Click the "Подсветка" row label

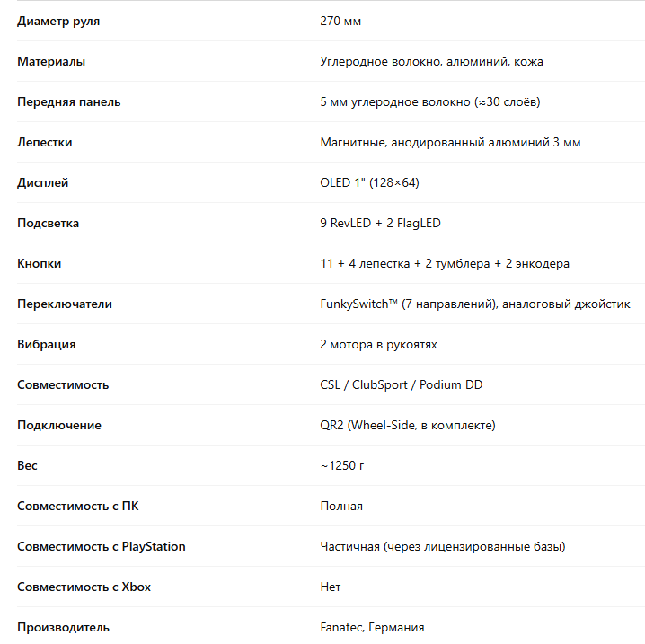click(x=48, y=223)
